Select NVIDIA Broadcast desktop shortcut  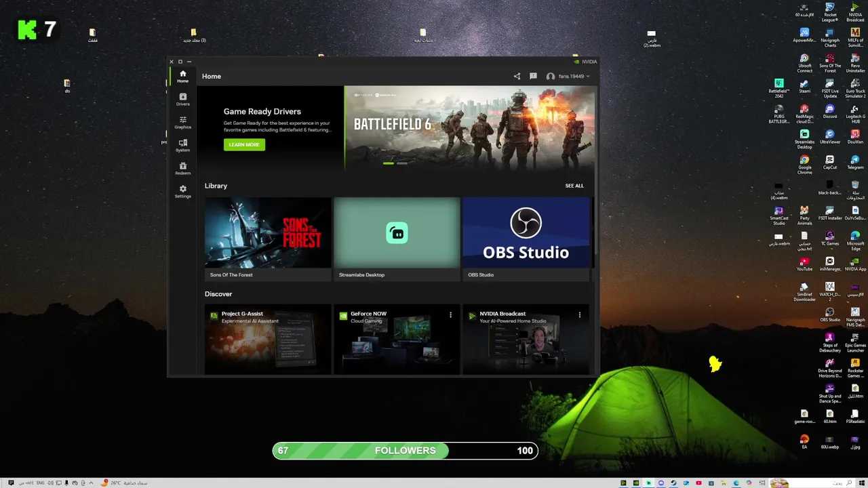[855, 12]
